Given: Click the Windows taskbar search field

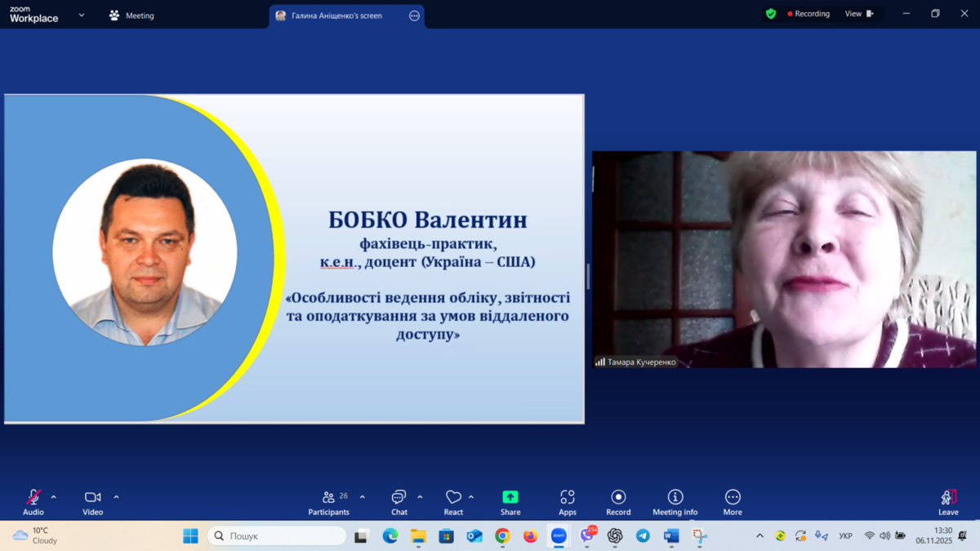Looking at the screenshot, I should (x=278, y=536).
